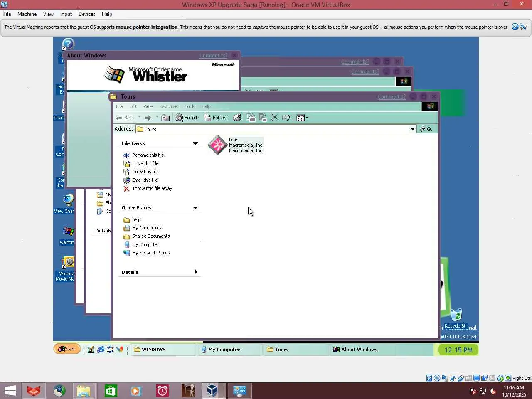The height and width of the screenshot is (399, 532).
Task: Switch to My Computer taskbar button
Action: pyautogui.click(x=230, y=350)
